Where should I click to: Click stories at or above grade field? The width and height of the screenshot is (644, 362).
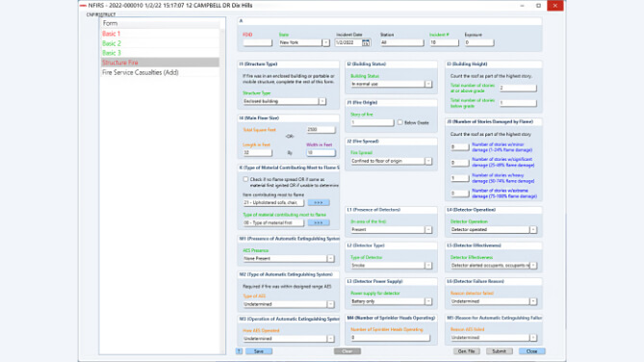click(518, 88)
